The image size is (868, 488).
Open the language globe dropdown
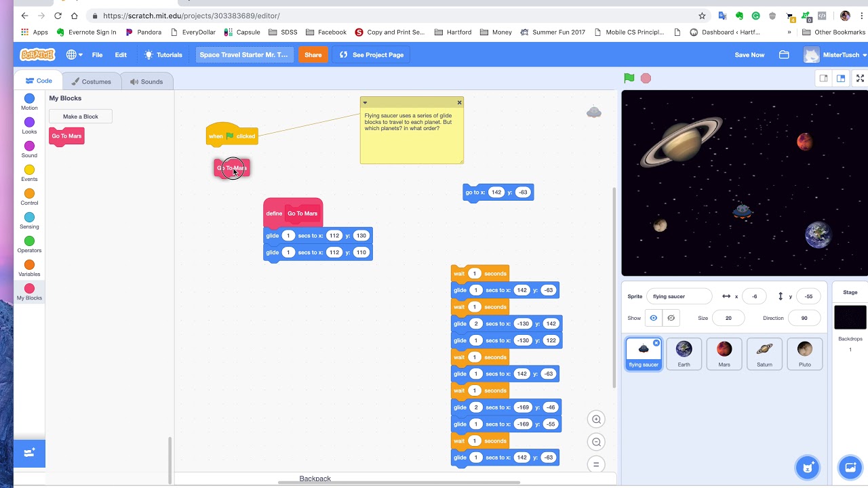click(74, 55)
